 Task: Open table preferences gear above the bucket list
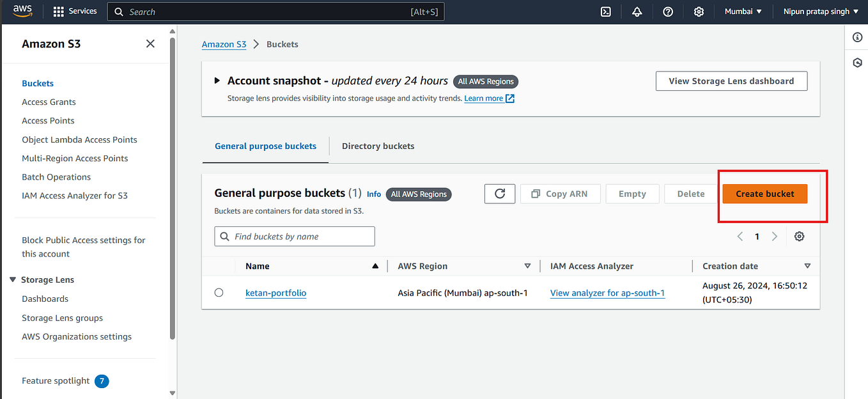(799, 236)
